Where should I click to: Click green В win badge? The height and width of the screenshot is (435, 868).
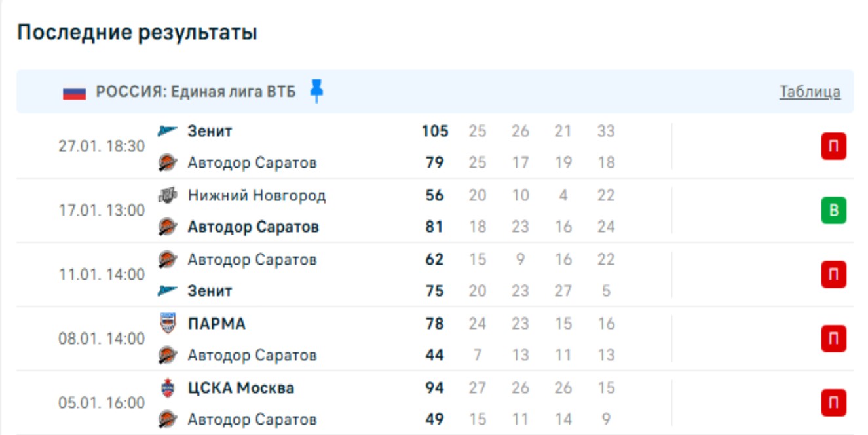point(833,211)
